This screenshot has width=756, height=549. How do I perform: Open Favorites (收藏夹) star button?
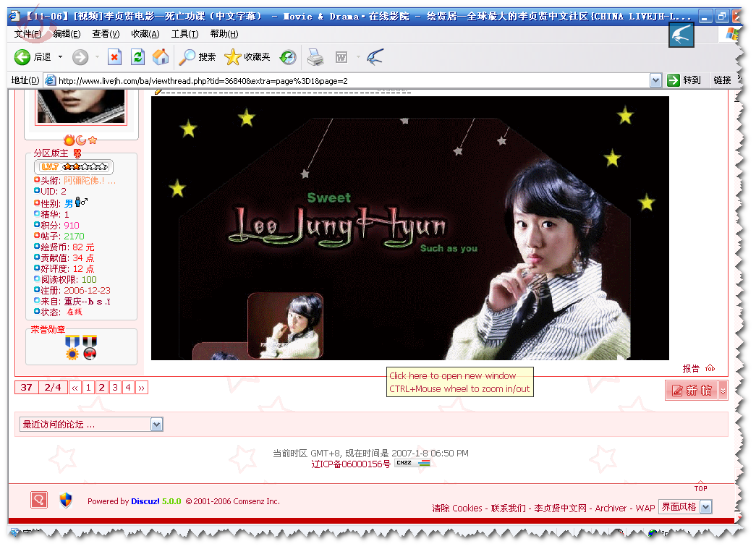pyautogui.click(x=247, y=57)
